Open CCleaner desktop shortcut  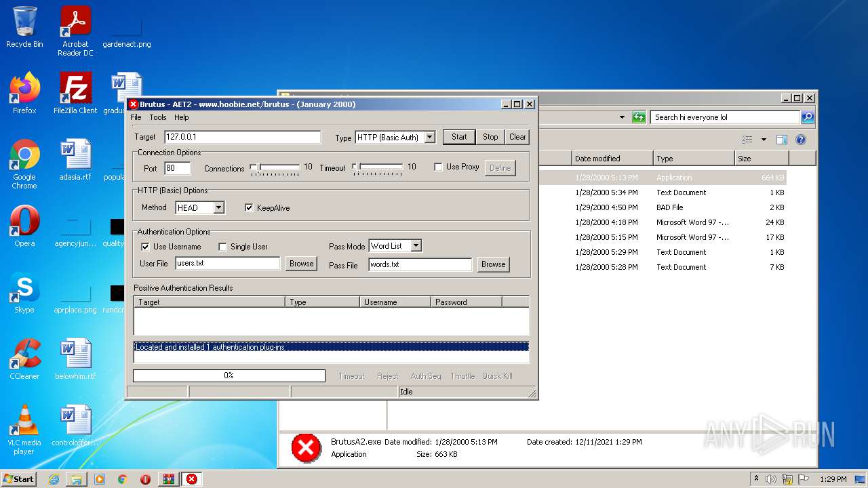point(24,359)
